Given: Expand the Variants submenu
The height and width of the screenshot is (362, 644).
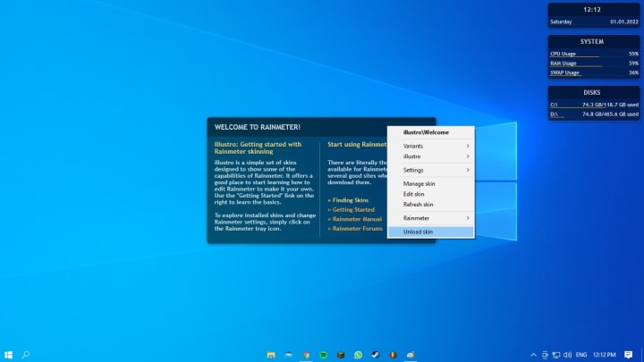Looking at the screenshot, I should tap(430, 146).
